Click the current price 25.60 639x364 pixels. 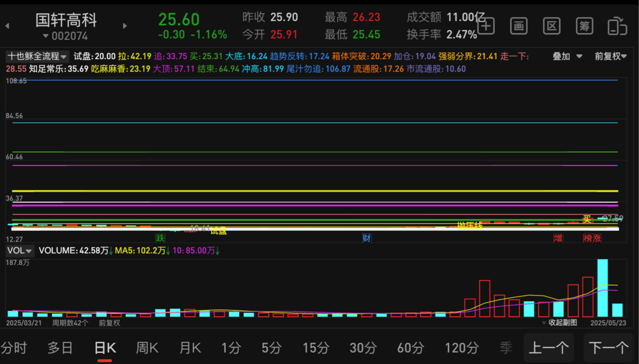[x=179, y=19]
